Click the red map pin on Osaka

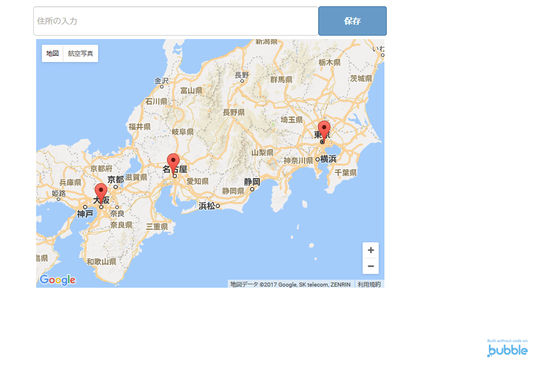coord(101,194)
